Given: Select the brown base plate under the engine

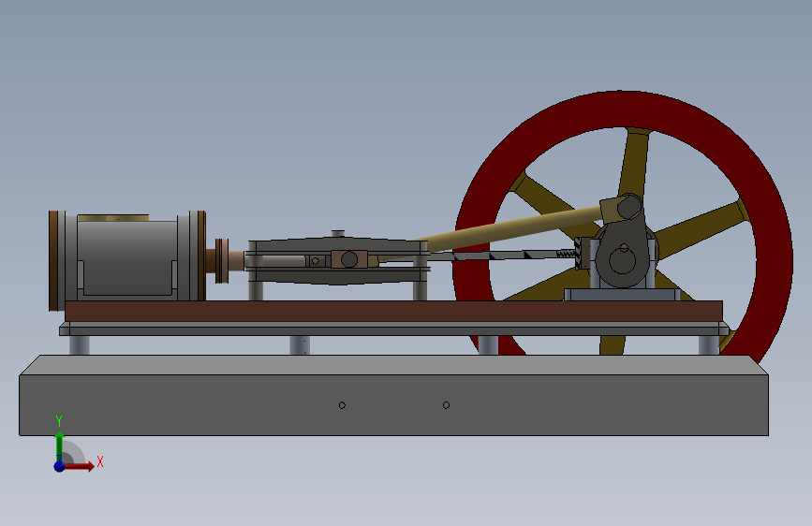Looking at the screenshot, I should click(x=393, y=311).
